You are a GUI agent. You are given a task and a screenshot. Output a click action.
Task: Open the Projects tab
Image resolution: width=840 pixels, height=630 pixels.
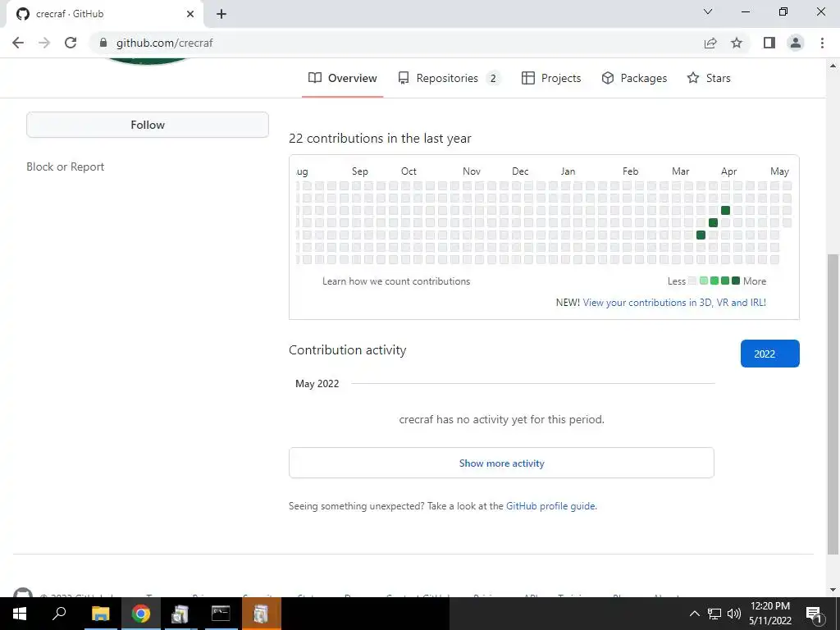pyautogui.click(x=551, y=78)
